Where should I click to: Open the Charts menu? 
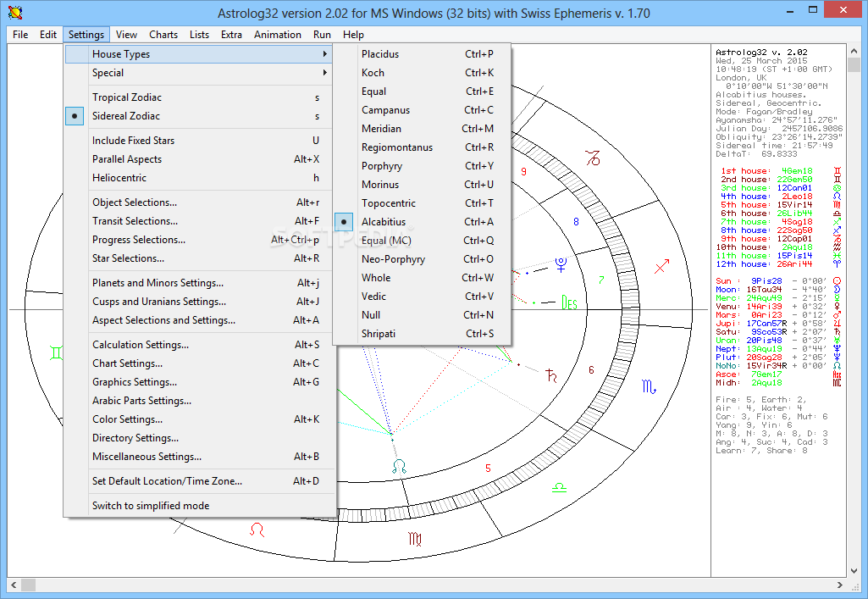pyautogui.click(x=163, y=35)
